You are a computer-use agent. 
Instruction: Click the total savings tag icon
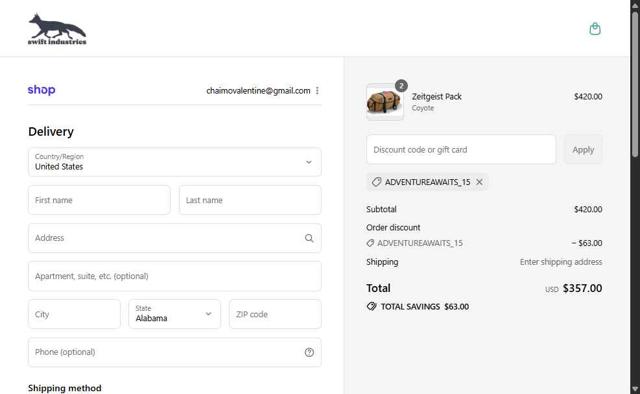pyautogui.click(x=371, y=306)
